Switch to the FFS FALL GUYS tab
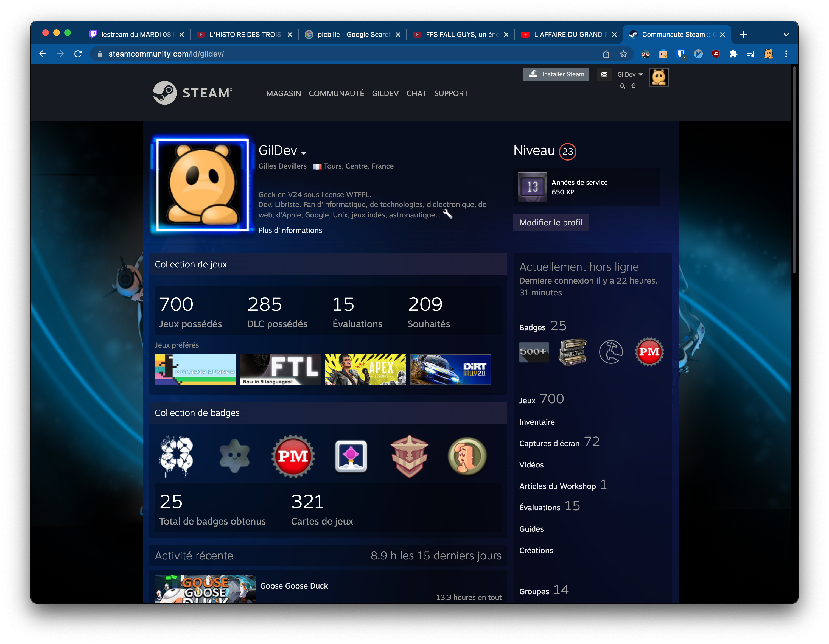This screenshot has height=644, width=829. [461, 35]
